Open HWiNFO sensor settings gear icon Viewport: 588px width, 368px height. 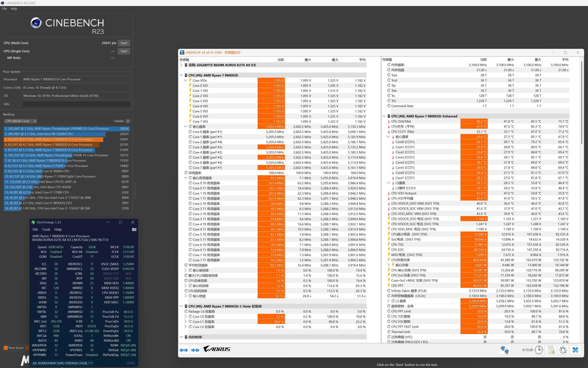tap(563, 350)
